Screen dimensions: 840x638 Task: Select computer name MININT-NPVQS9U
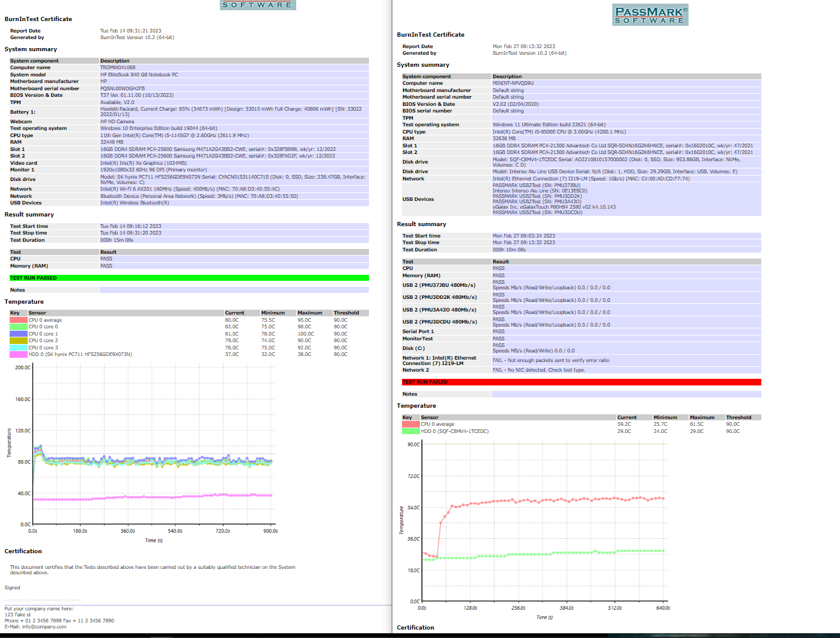tap(513, 83)
